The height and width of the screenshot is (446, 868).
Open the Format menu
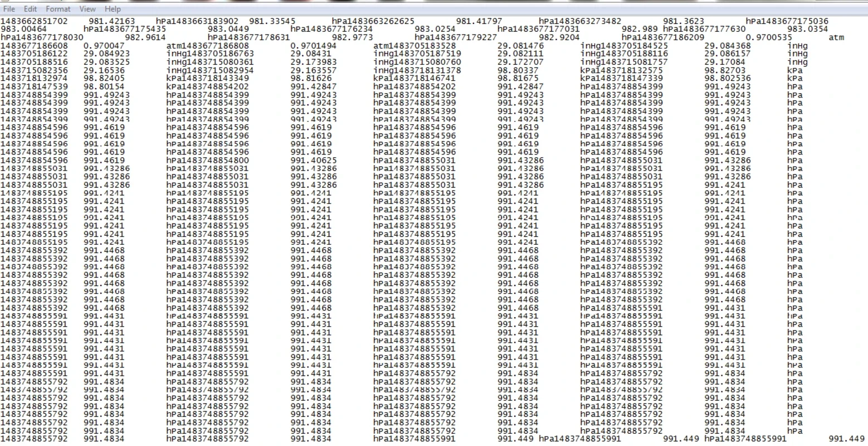point(58,9)
